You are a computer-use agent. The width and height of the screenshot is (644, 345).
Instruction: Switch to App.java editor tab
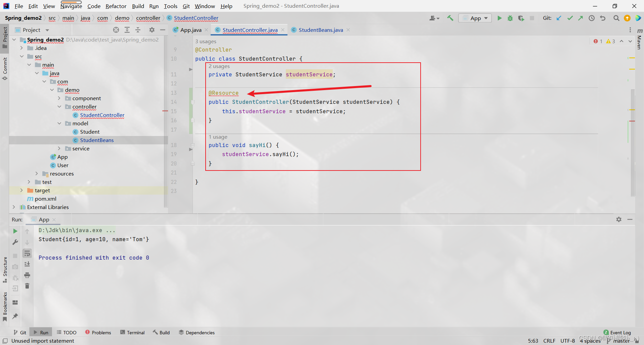191,30
